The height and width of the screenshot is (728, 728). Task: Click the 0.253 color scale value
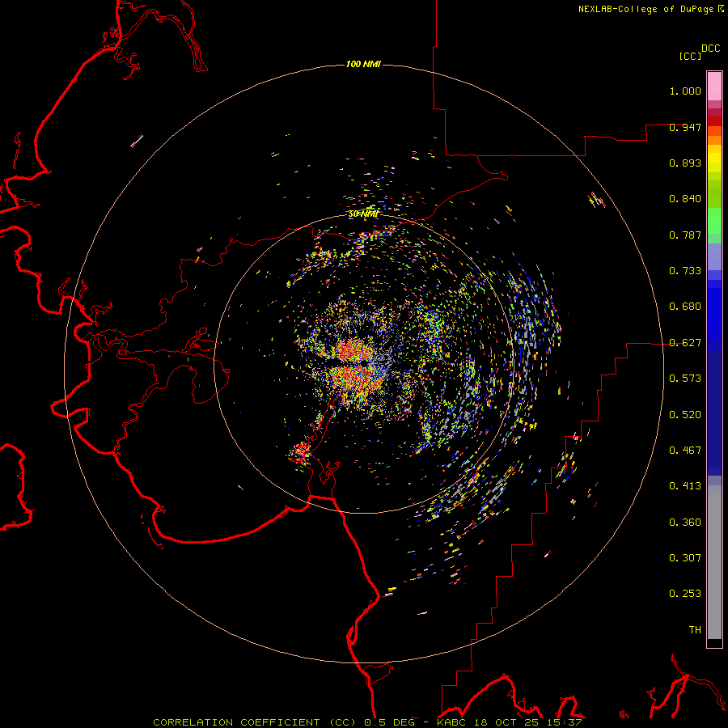(685, 594)
